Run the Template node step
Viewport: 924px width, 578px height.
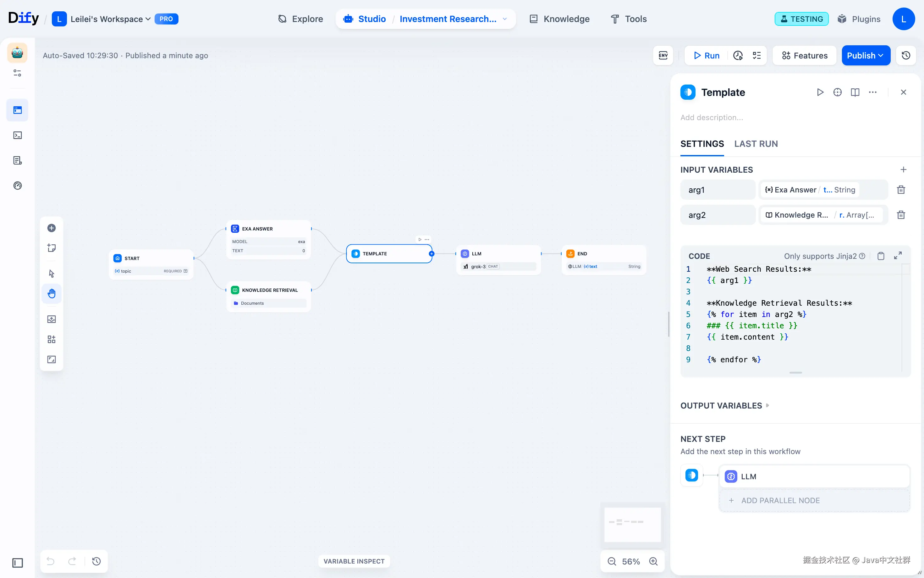820,92
